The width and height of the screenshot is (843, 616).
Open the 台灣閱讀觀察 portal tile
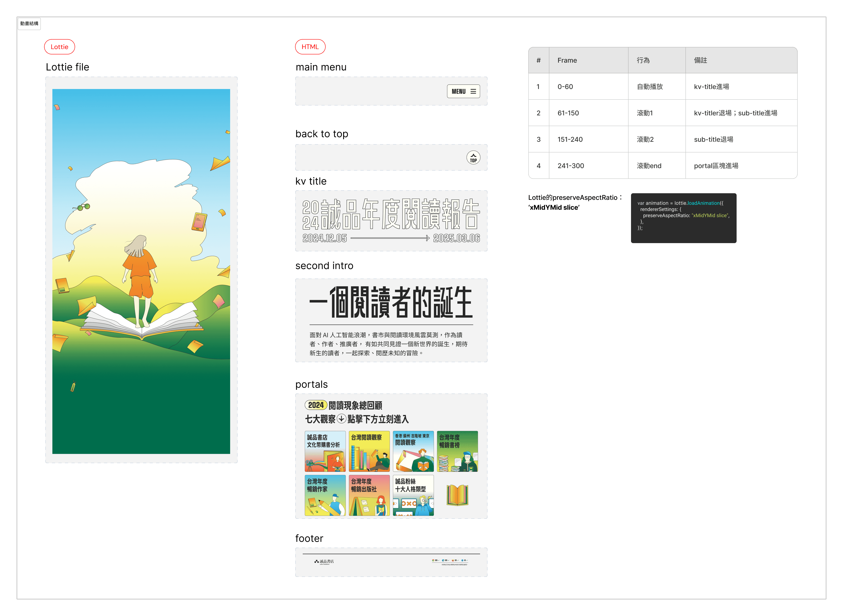coord(369,451)
